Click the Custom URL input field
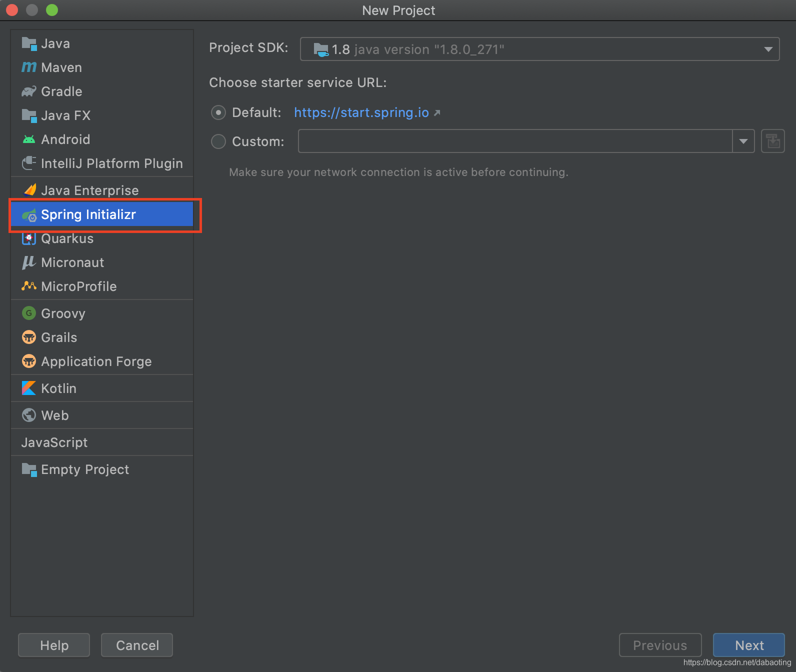This screenshot has height=672, width=796. click(x=515, y=141)
